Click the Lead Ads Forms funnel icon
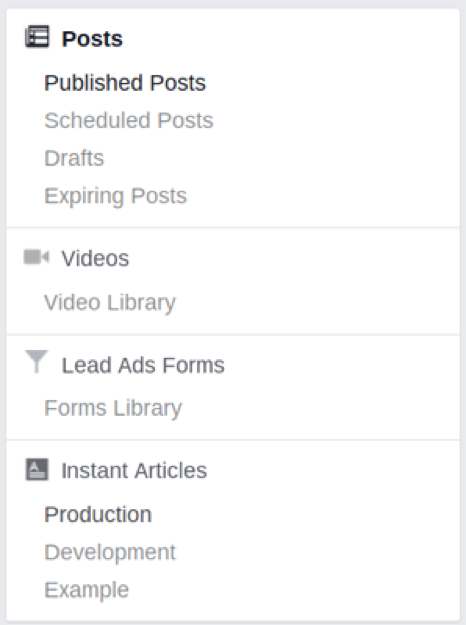 [x=36, y=362]
